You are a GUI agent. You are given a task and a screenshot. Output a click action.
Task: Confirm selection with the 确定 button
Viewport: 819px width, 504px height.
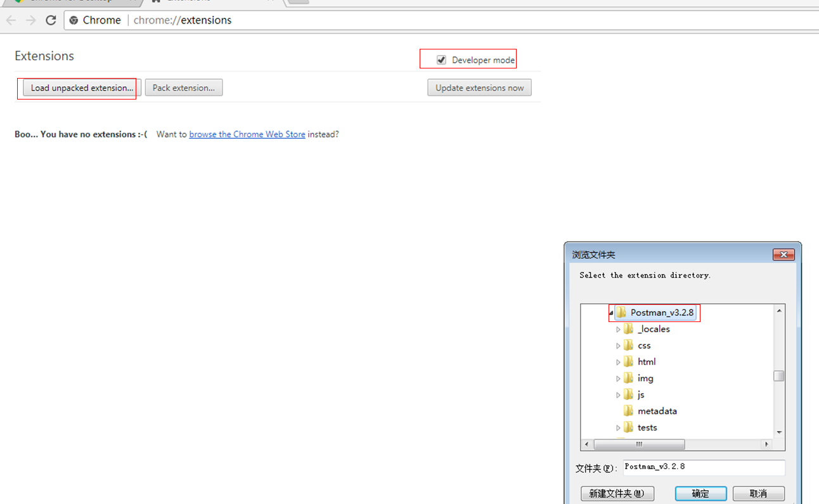tap(700, 493)
